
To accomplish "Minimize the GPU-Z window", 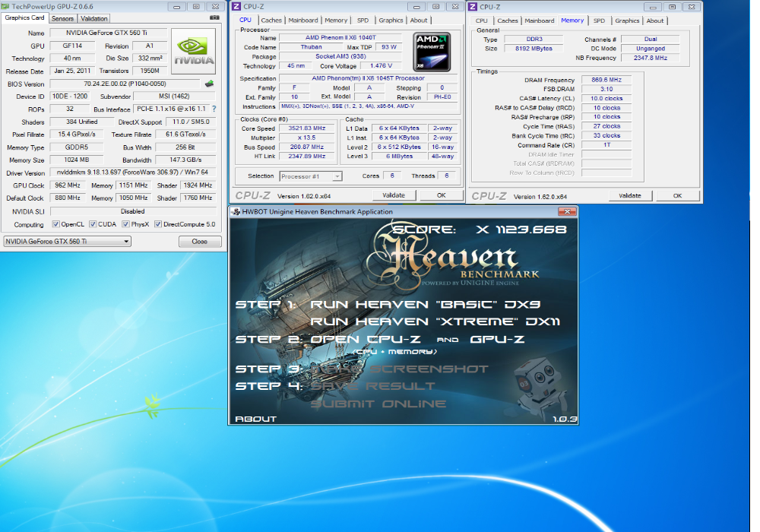I will (x=177, y=6).
